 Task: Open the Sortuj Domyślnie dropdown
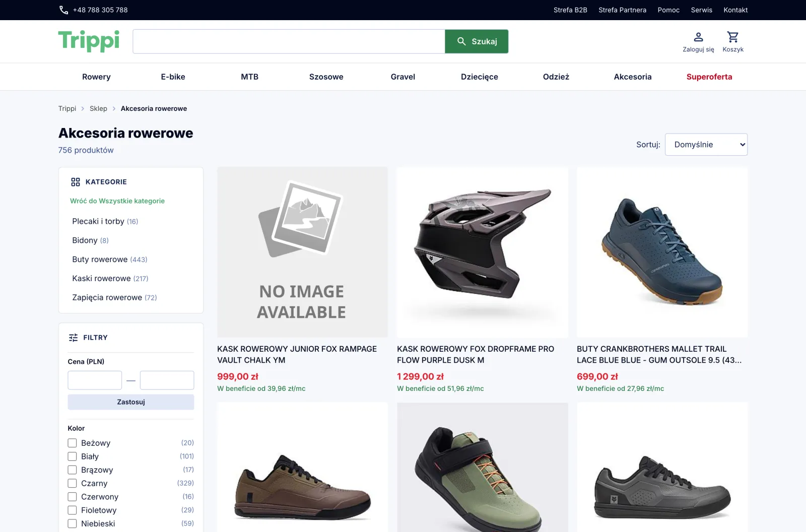point(706,145)
